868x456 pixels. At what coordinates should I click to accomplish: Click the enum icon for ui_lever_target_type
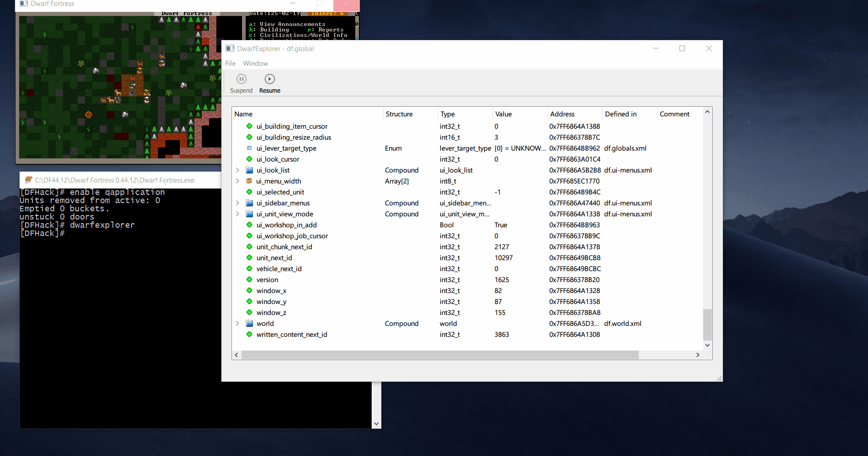click(249, 148)
